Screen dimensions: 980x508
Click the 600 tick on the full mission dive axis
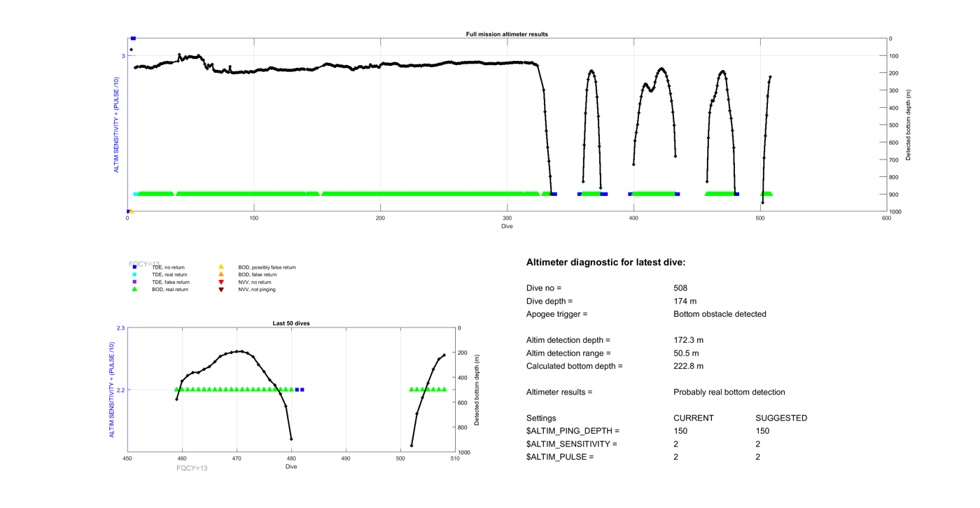pos(886,218)
